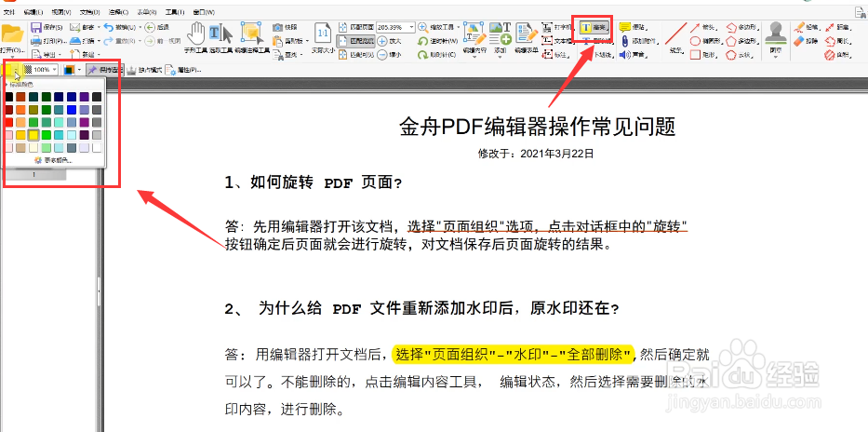Click the Undo arrow icon
This screenshot has width=868, height=432.
coord(109,27)
